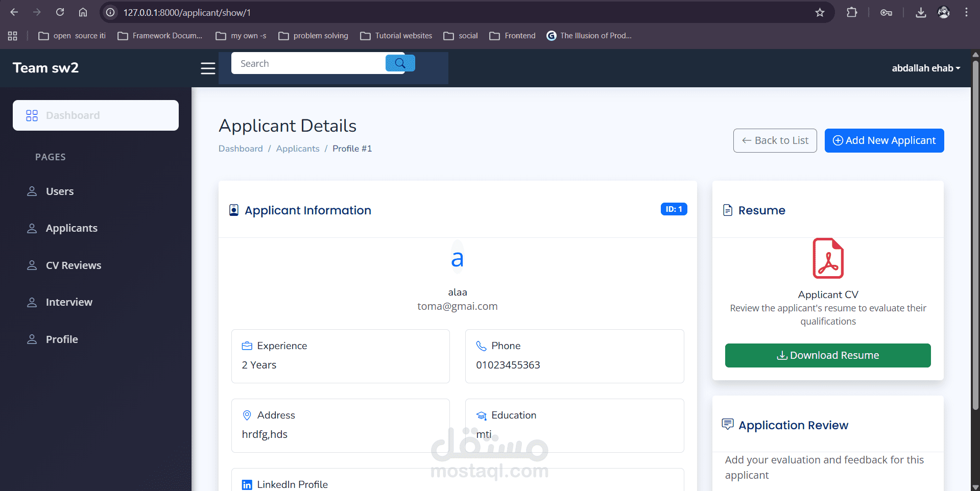Click the Phone handset icon

coord(481,346)
